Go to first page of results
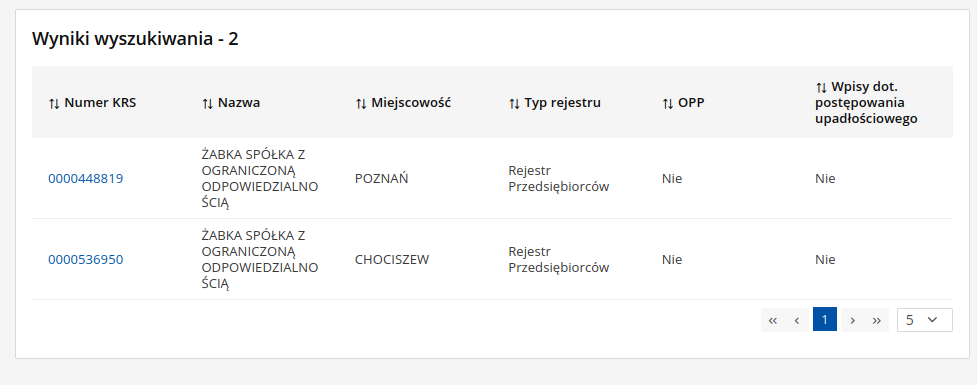This screenshot has width=977, height=385. click(773, 320)
